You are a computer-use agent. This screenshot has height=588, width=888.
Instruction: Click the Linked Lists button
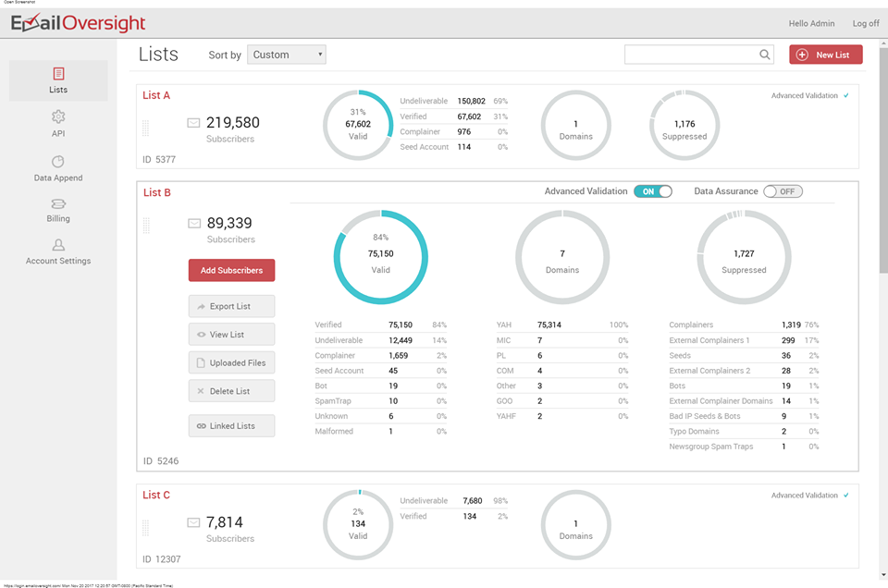click(231, 425)
